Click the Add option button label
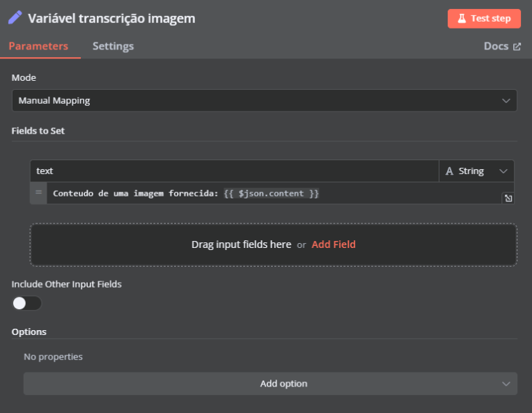The width and height of the screenshot is (532, 413). point(283,384)
